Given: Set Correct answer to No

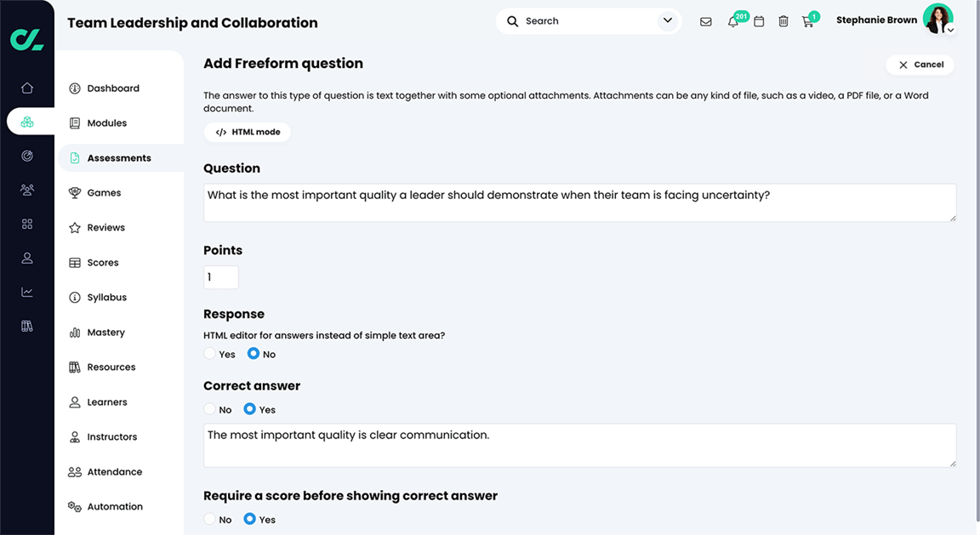Looking at the screenshot, I should pos(210,409).
